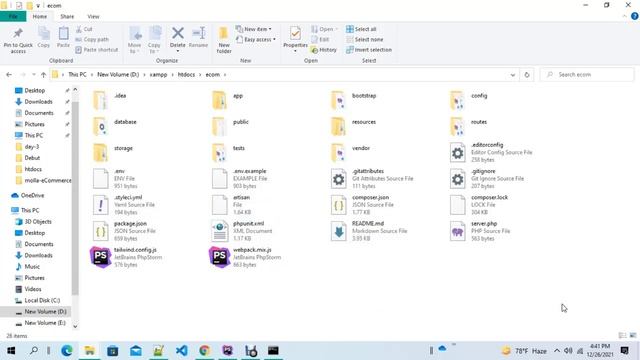Image resolution: width=640 pixels, height=360 pixels.
Task: Select the README.md file
Action: 369,231
